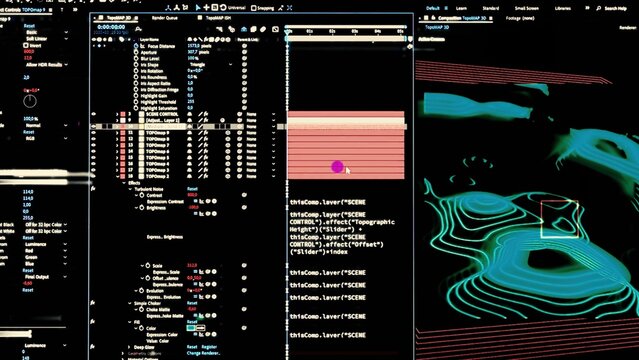Collapse the Simple Choker effect group
Screen dimensions: 639x360
(x=130, y=303)
